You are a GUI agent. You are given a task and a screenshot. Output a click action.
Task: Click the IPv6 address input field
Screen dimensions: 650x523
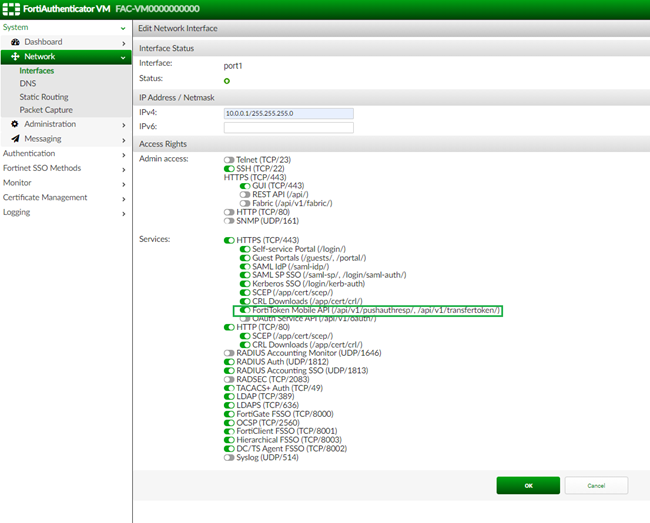coord(288,127)
